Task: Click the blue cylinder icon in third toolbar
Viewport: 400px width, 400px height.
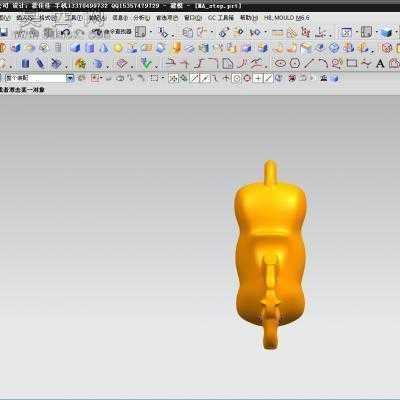Action: (x=25, y=63)
